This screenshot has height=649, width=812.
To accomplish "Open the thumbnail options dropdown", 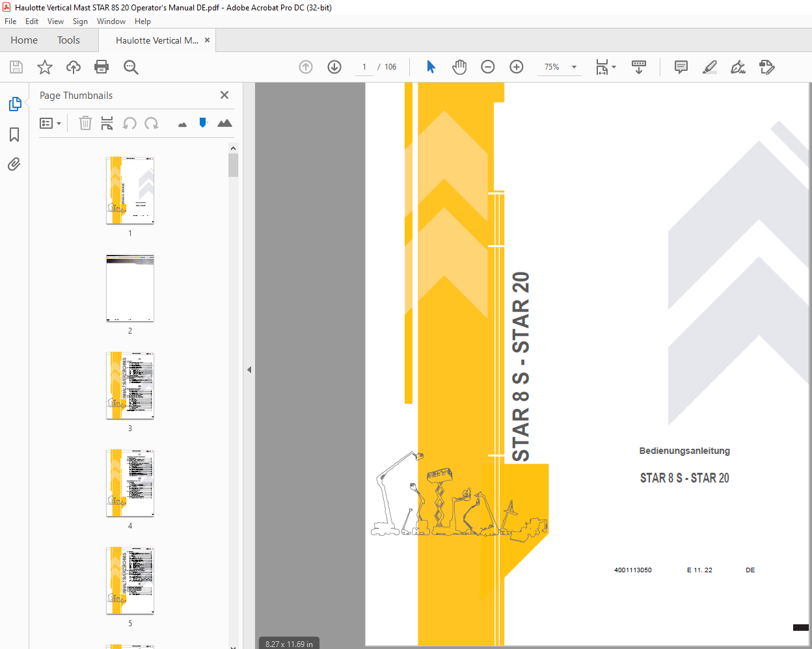I will coord(50,123).
